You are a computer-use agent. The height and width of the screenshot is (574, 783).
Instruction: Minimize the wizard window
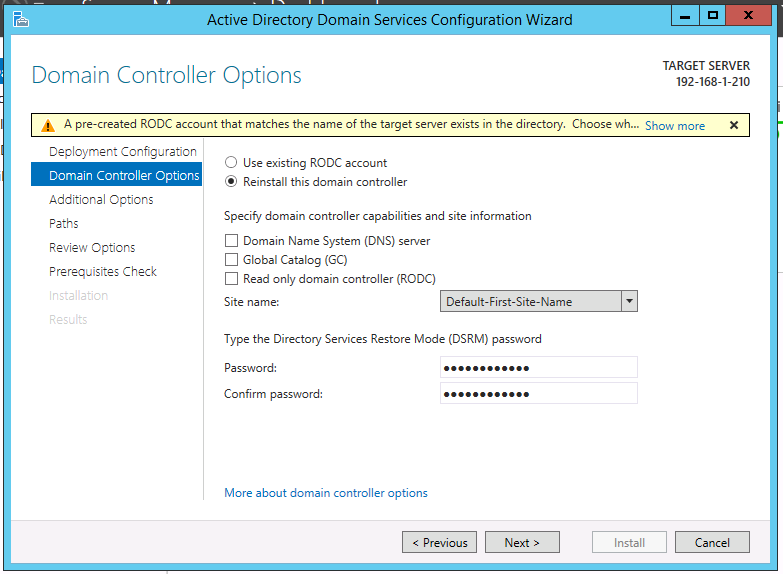click(x=685, y=16)
